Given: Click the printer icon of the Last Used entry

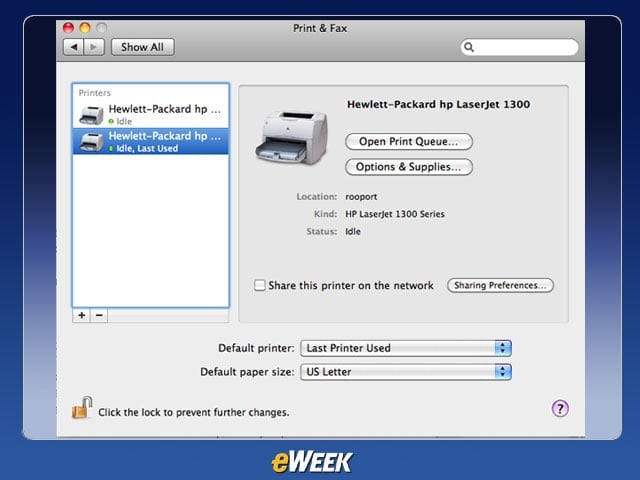Looking at the screenshot, I should pos(91,142).
